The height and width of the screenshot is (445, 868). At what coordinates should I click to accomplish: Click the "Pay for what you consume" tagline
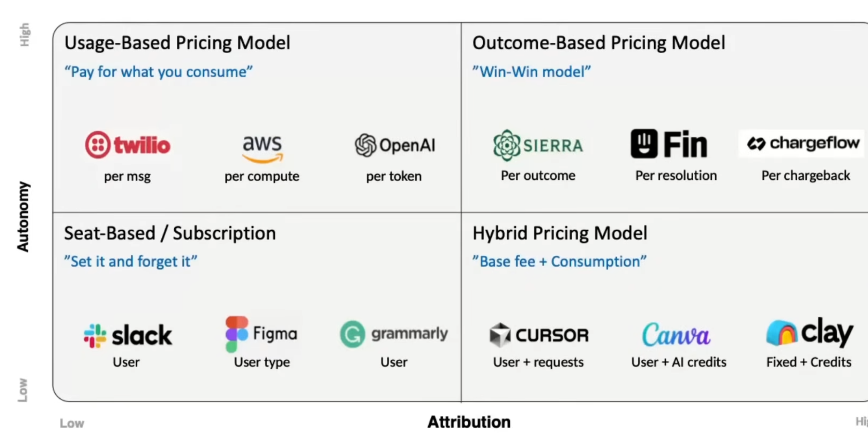pyautogui.click(x=158, y=72)
